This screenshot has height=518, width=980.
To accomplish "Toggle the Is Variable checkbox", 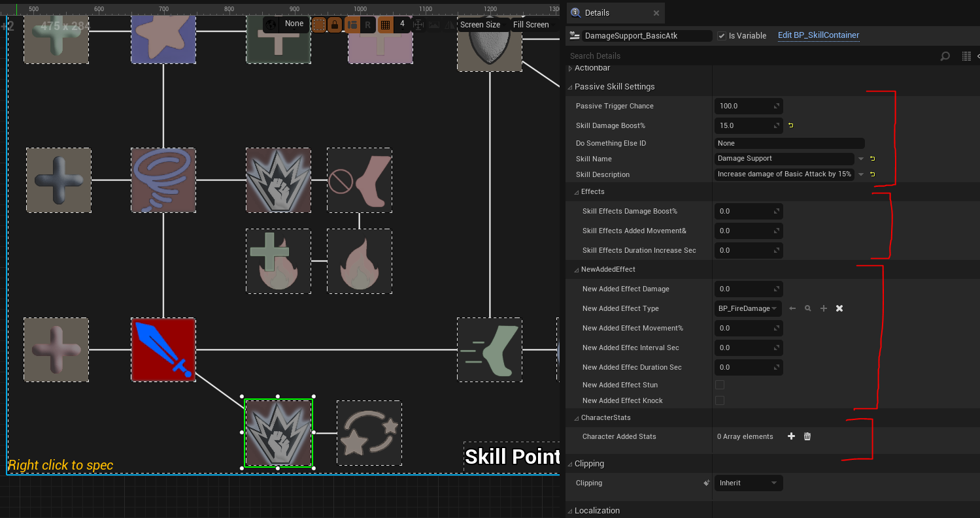I will 721,36.
